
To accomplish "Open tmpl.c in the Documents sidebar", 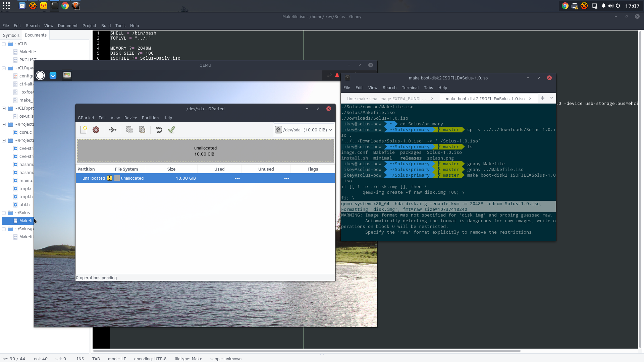I will 26,189.
